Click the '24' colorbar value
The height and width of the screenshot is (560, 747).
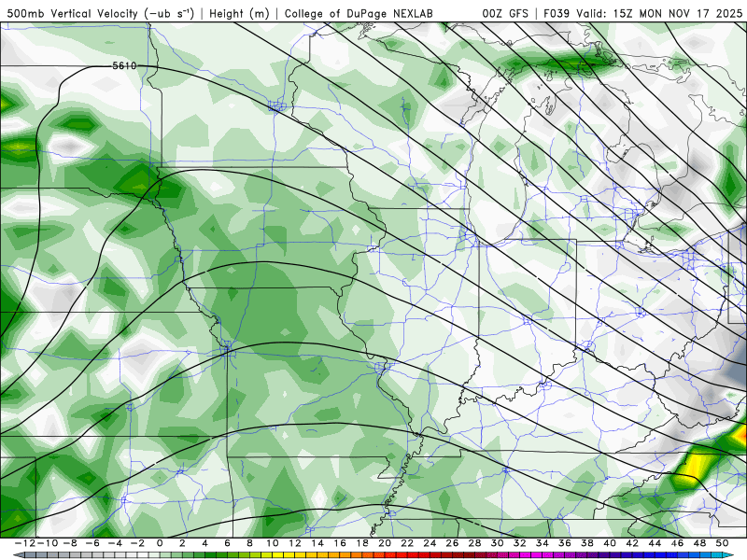tap(430, 543)
